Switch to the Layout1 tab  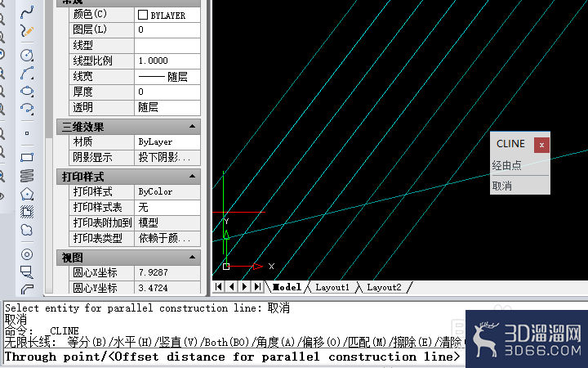pyautogui.click(x=332, y=287)
